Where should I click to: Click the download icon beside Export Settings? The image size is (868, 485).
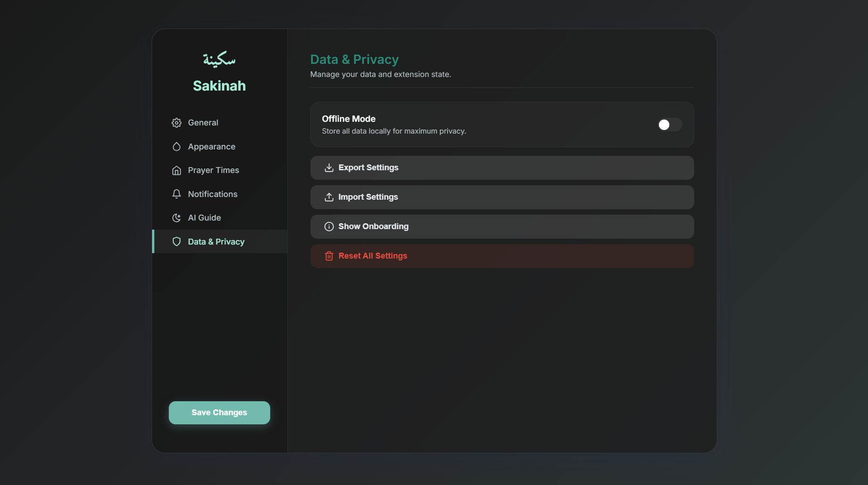(329, 168)
